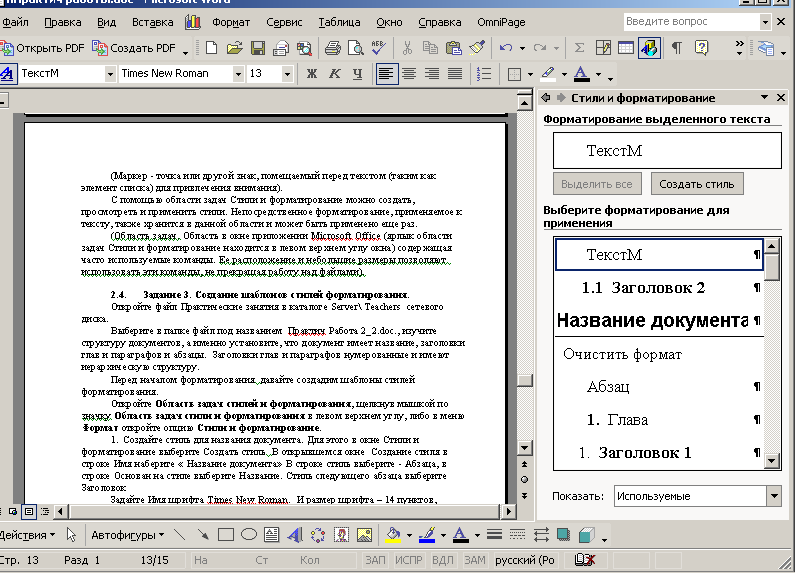Click the Cut scissors icon
Screen dimensions: 795x573
click(407, 48)
